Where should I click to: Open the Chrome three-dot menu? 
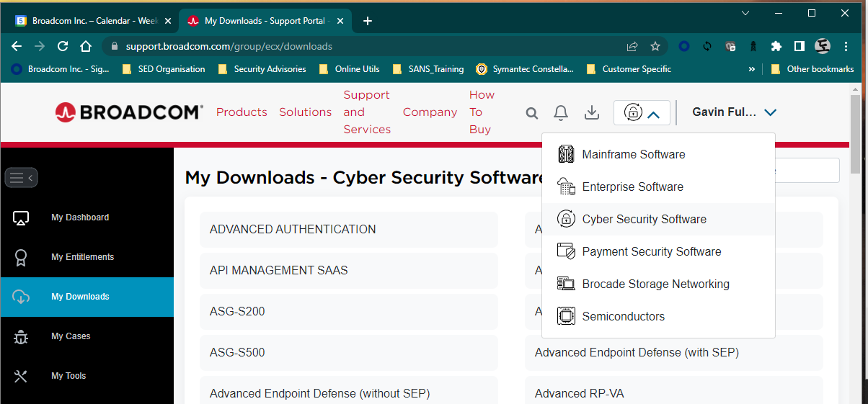click(846, 46)
